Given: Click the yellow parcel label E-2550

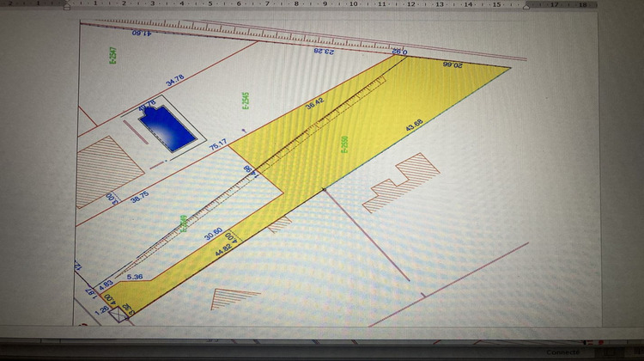Looking at the screenshot, I should pyautogui.click(x=345, y=144).
